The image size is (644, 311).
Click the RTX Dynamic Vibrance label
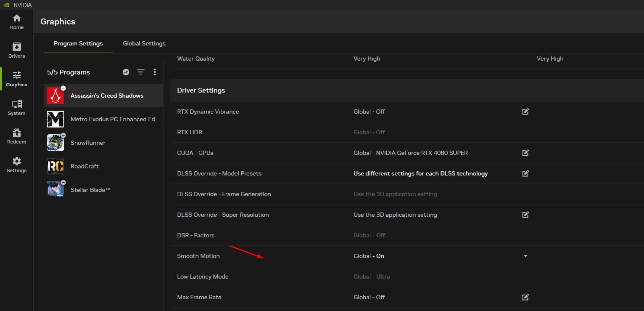(x=208, y=112)
